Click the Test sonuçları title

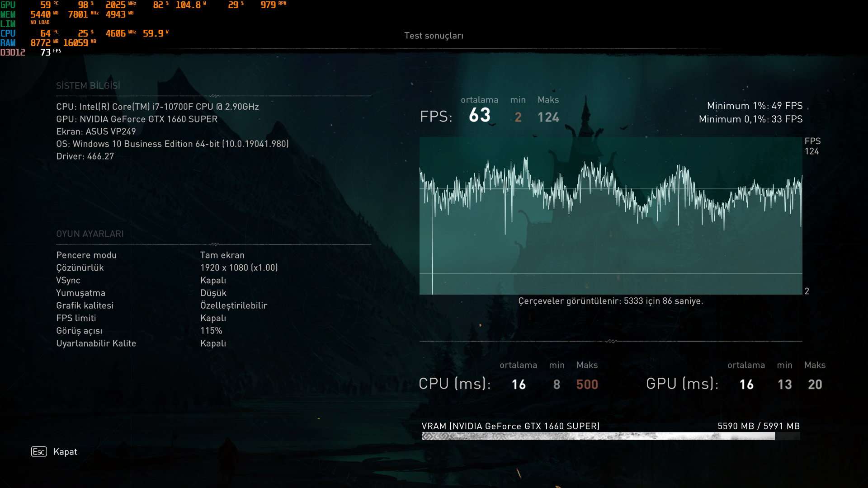(x=434, y=36)
